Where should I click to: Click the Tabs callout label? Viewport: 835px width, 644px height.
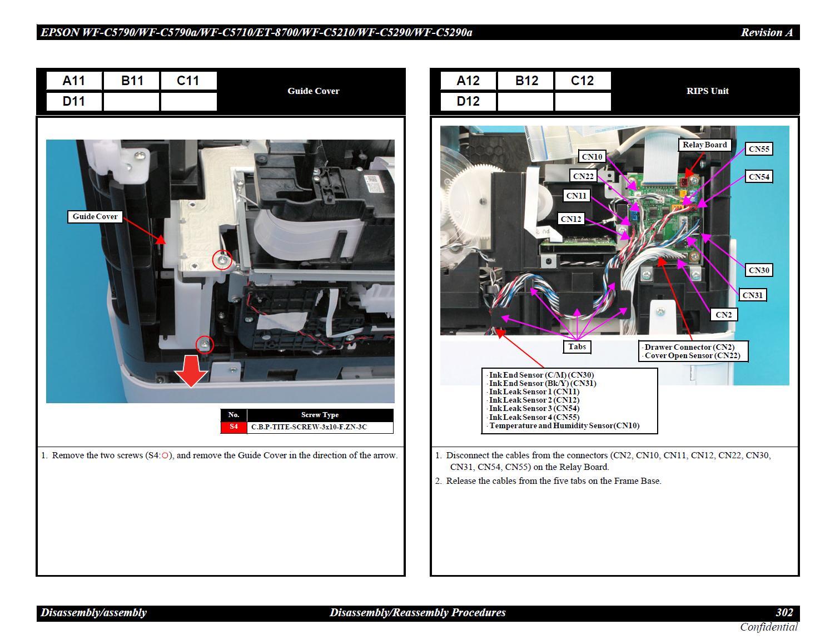click(x=577, y=347)
